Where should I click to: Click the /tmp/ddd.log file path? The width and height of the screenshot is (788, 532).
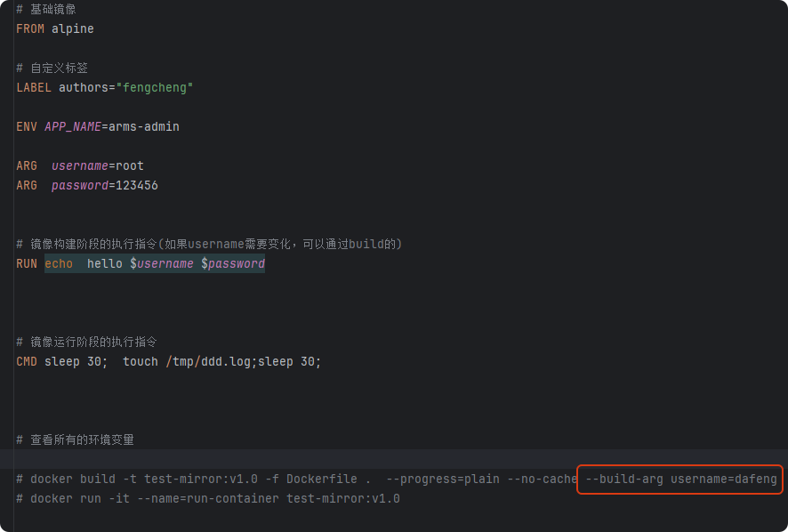[x=208, y=361]
